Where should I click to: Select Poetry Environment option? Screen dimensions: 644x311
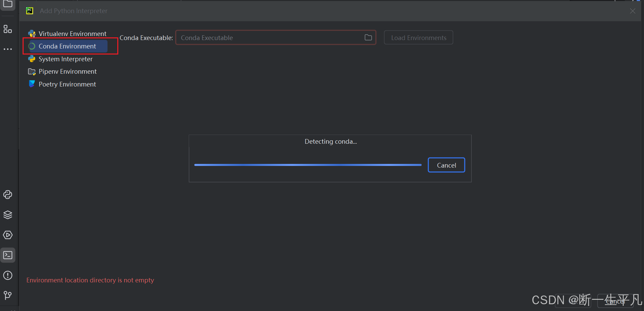coord(67,84)
